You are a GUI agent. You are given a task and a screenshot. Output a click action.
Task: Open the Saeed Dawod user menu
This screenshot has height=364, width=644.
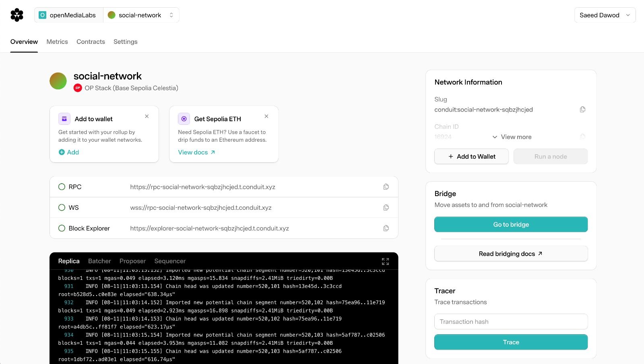pyautogui.click(x=605, y=15)
